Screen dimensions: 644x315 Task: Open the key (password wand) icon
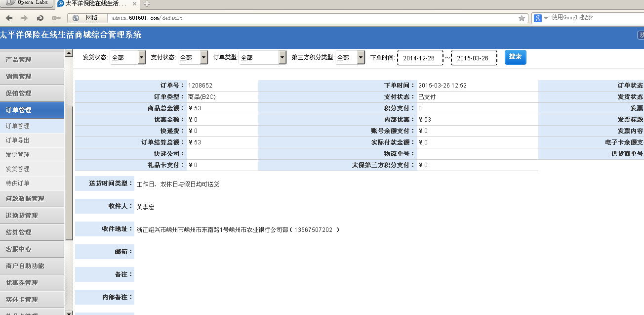56,18
